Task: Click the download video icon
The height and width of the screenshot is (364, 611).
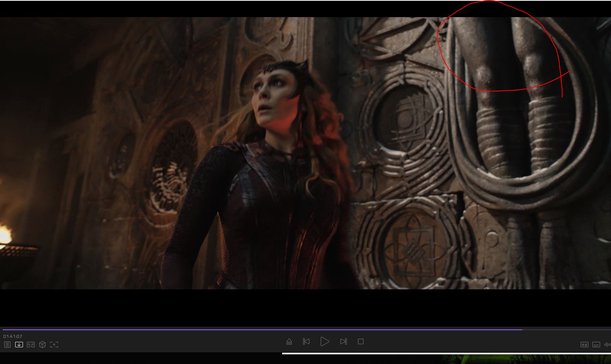Action: 19,345
